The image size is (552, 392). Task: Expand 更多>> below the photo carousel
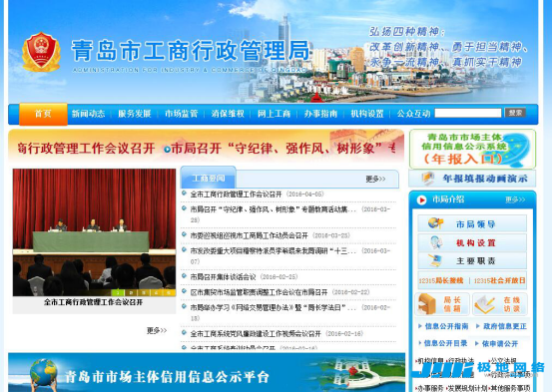tap(157, 330)
